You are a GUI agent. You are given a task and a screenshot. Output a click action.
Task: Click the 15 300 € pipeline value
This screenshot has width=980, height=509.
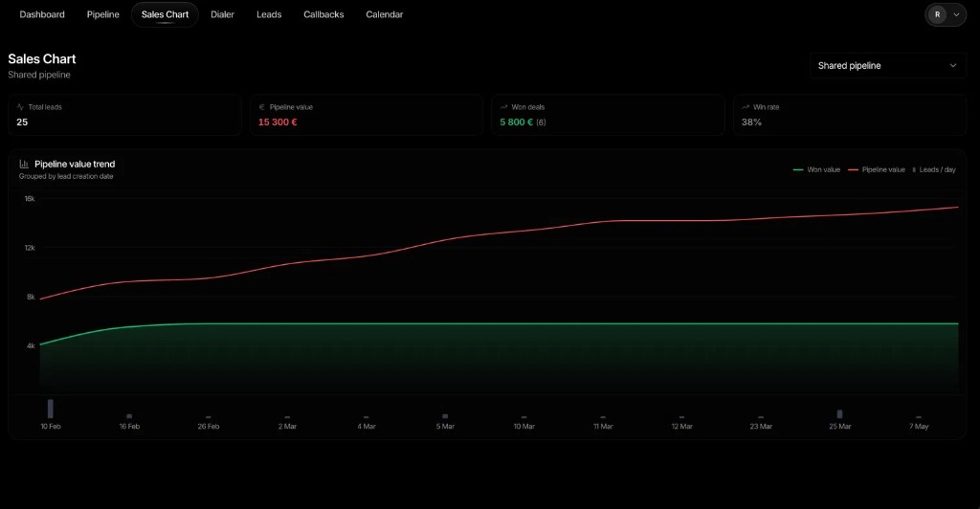[278, 122]
